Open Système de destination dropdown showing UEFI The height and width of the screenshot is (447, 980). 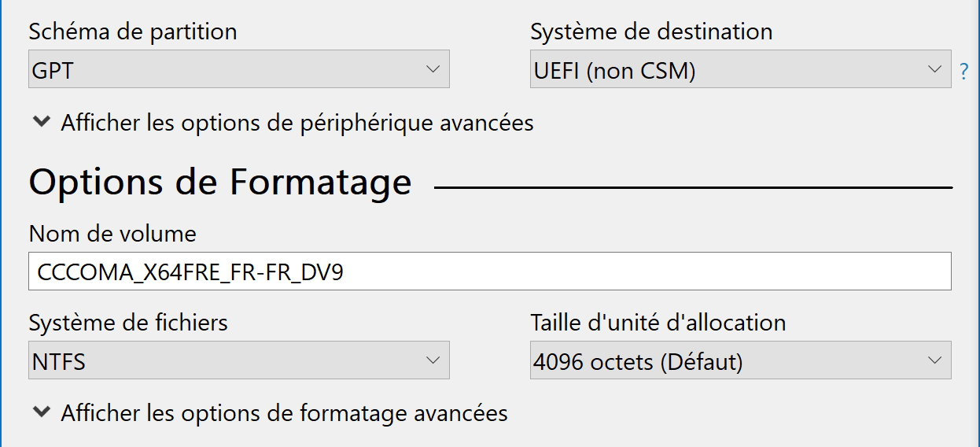tap(741, 69)
